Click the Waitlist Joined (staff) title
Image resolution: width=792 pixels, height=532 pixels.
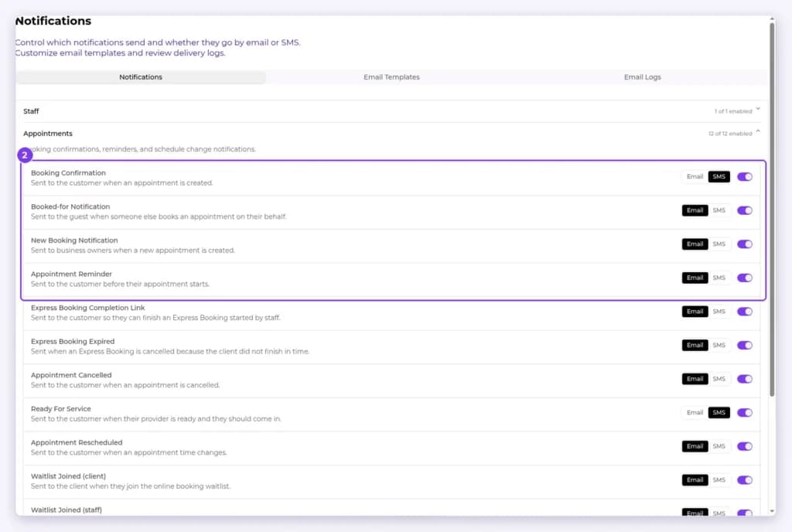click(67, 510)
